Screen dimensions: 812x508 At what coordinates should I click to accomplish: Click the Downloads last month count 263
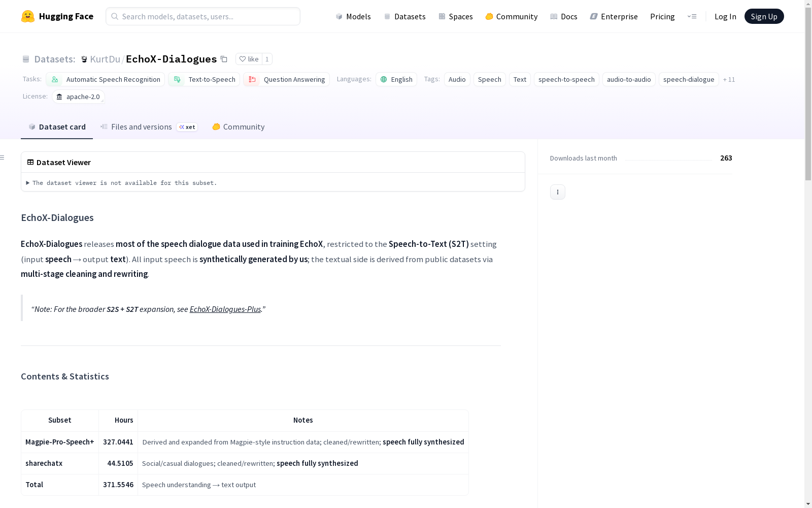pyautogui.click(x=726, y=158)
